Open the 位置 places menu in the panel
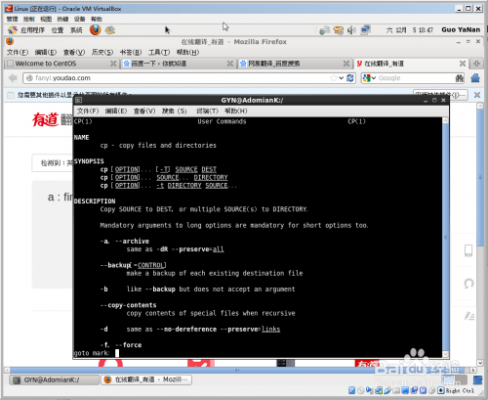The height and width of the screenshot is (400, 488). point(57,30)
